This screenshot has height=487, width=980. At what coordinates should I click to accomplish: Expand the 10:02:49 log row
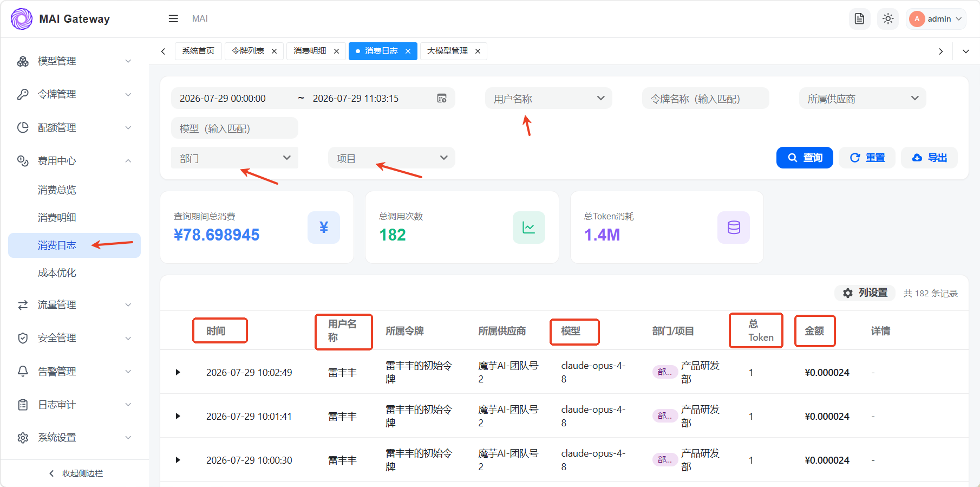tap(178, 372)
